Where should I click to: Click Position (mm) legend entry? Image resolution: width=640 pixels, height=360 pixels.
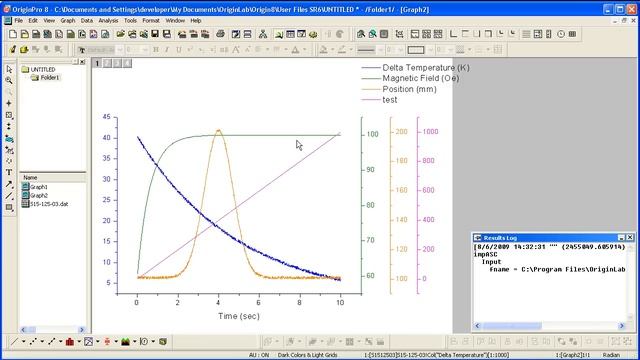(x=399, y=89)
